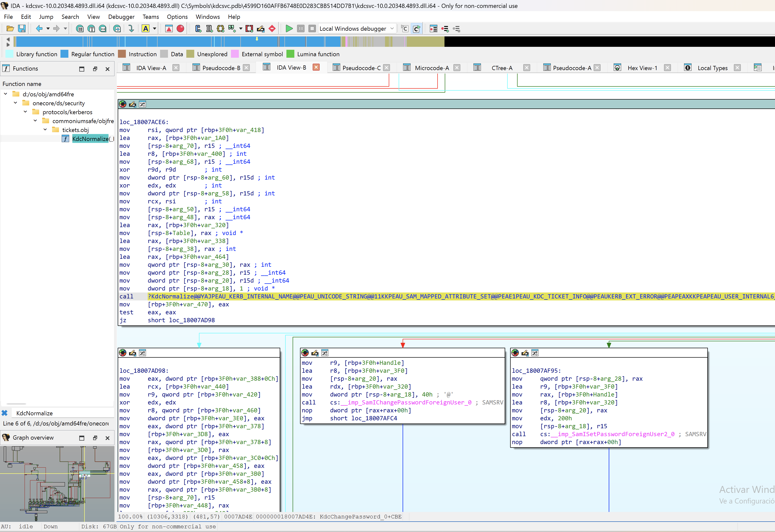The width and height of the screenshot is (775, 532).
Task: Switch to the Local Types tab
Action: tap(712, 68)
